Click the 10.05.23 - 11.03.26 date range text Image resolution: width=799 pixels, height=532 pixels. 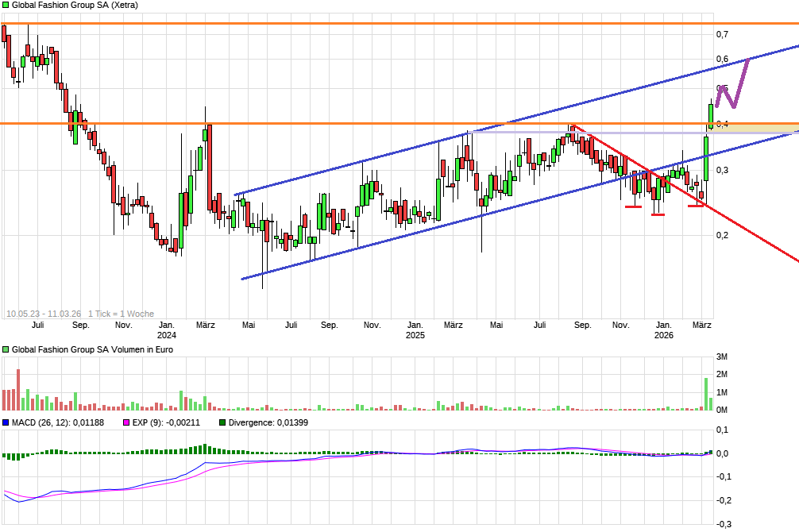pos(43,314)
